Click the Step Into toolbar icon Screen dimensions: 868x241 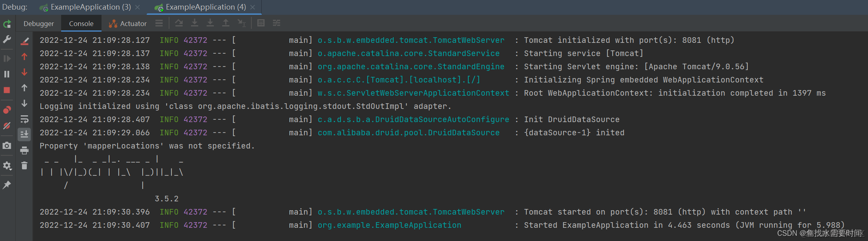point(195,23)
